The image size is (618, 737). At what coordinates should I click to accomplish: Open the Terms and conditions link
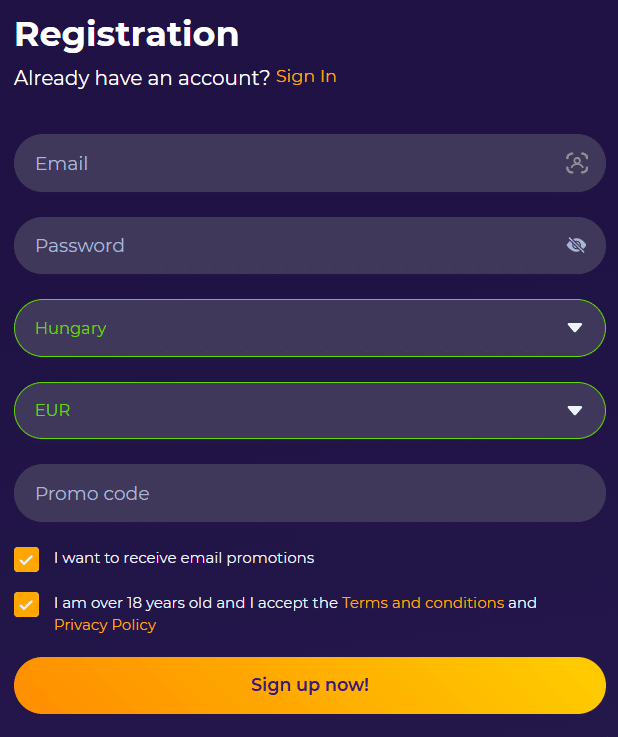pos(423,603)
